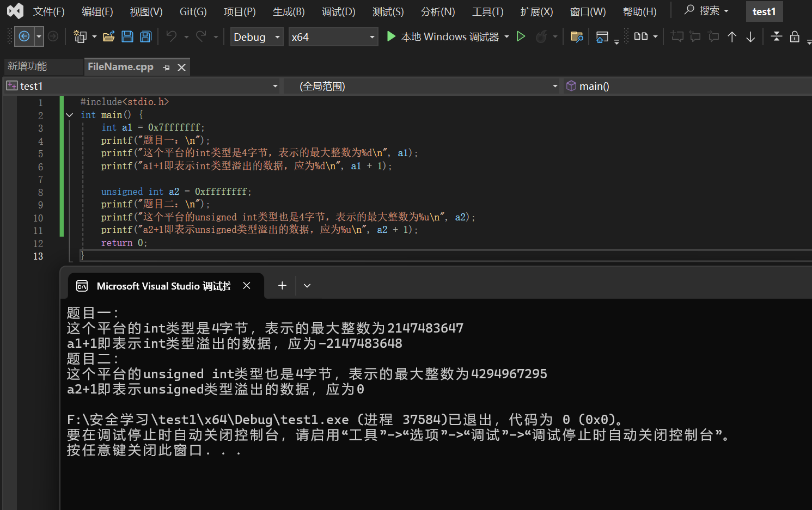Collapse the main() code block on line 2
The height and width of the screenshot is (510, 812).
[69, 115]
